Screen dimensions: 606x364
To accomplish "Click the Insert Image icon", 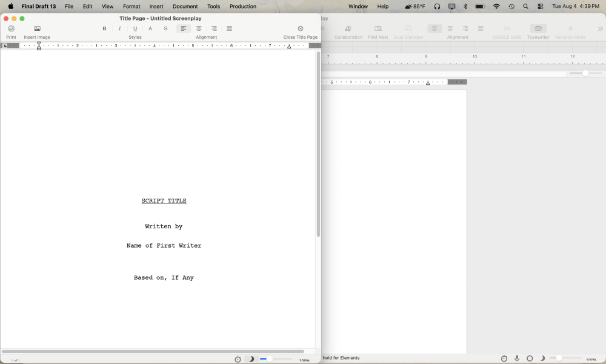I will 37,28.
